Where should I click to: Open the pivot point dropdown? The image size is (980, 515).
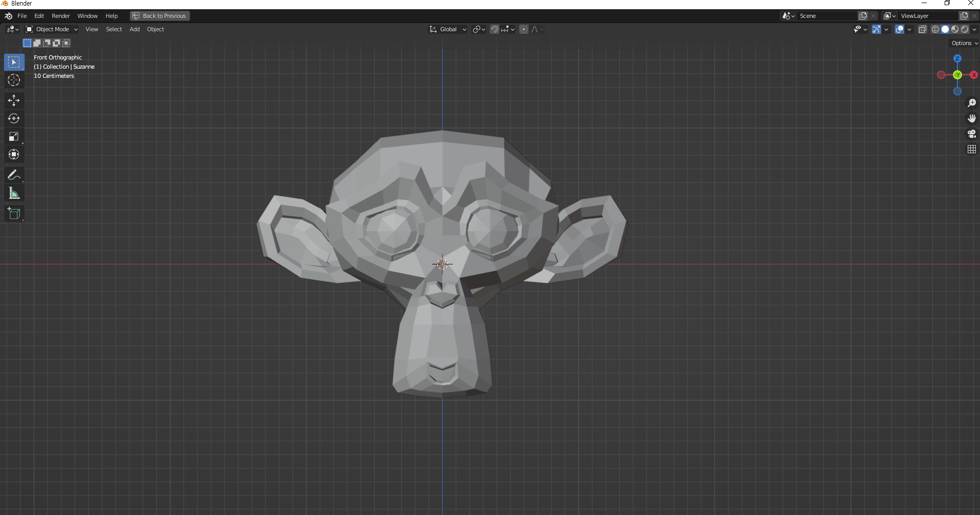click(479, 29)
